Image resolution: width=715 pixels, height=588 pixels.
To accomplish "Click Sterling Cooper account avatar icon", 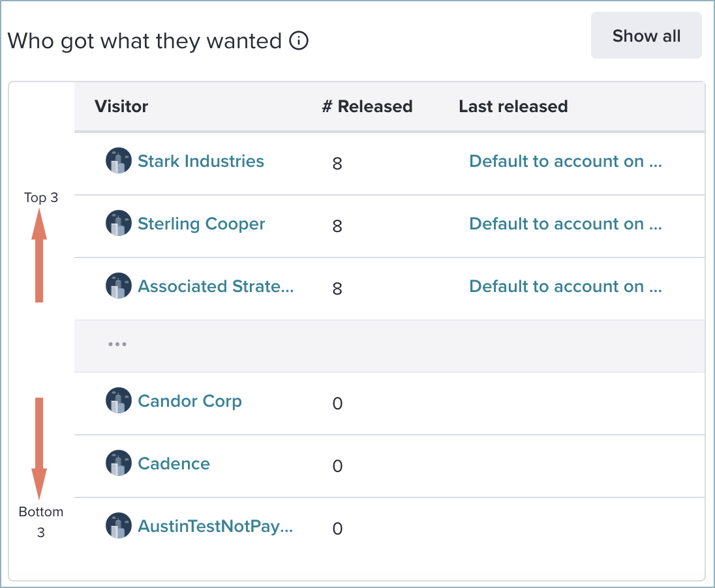I will pyautogui.click(x=119, y=223).
